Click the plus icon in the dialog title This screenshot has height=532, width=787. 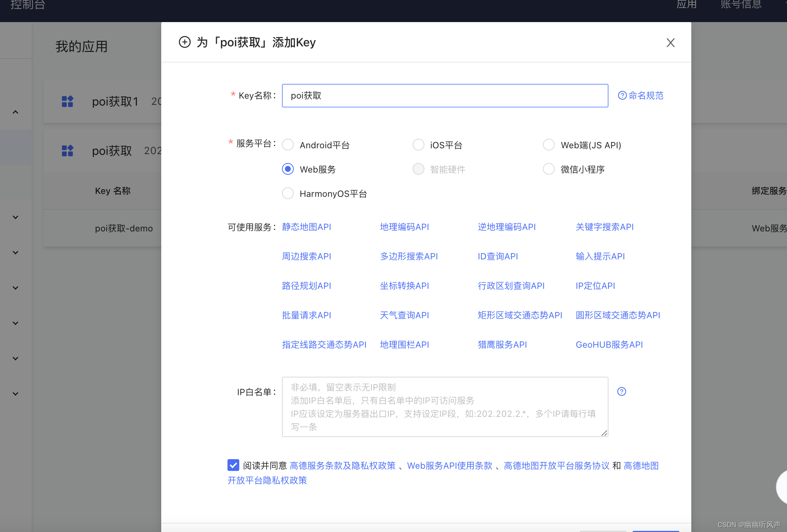click(185, 42)
